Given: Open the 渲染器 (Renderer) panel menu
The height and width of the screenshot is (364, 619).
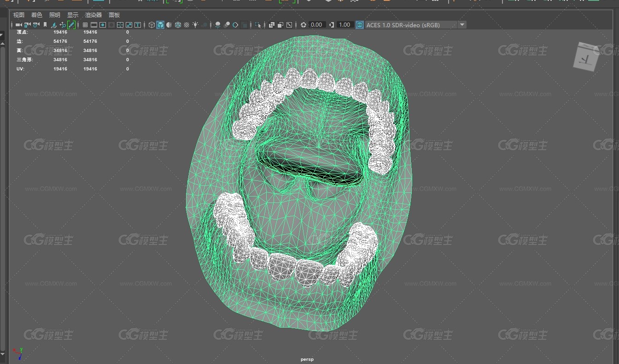Looking at the screenshot, I should (x=93, y=15).
